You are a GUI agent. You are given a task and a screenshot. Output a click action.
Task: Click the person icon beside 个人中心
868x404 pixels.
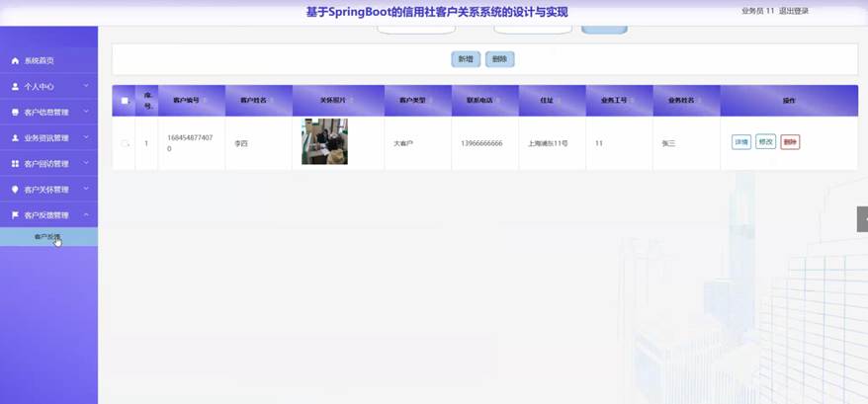coord(15,87)
